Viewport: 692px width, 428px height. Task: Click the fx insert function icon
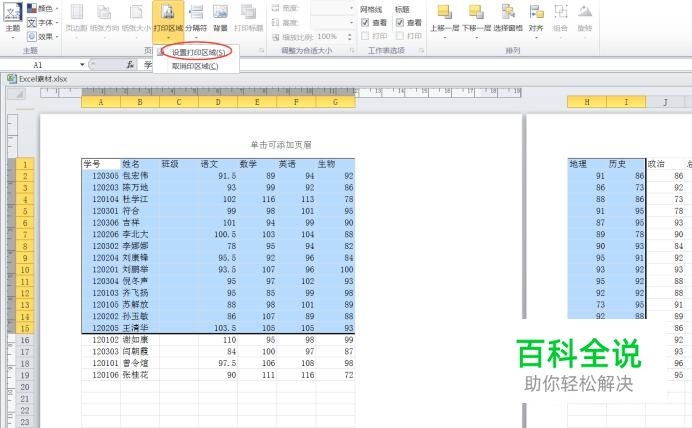[x=130, y=65]
